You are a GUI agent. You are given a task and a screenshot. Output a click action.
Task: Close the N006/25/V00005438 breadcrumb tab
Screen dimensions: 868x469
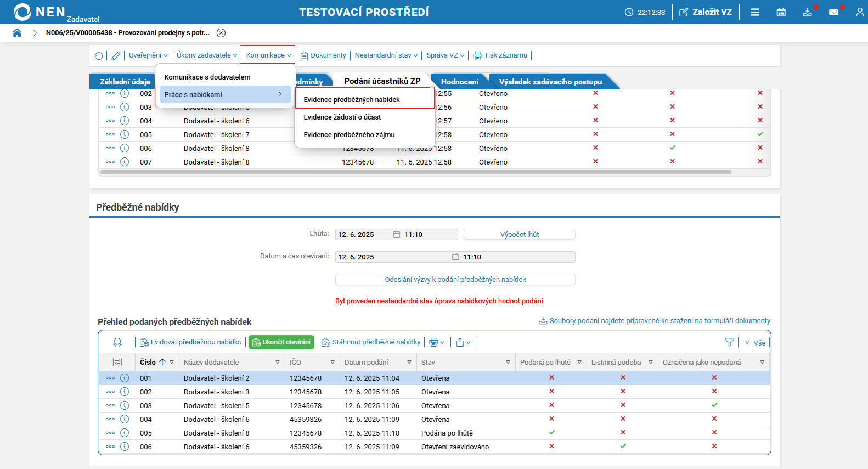(x=221, y=33)
